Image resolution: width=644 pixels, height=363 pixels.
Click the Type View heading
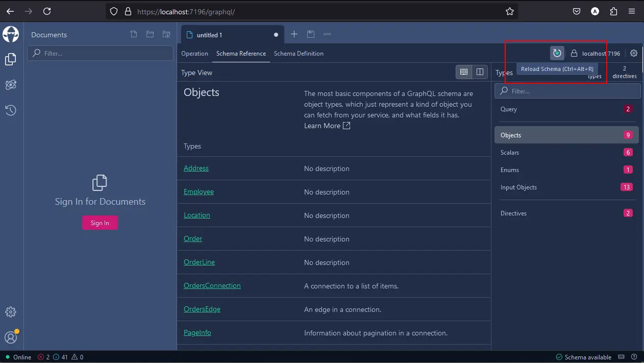coord(196,72)
